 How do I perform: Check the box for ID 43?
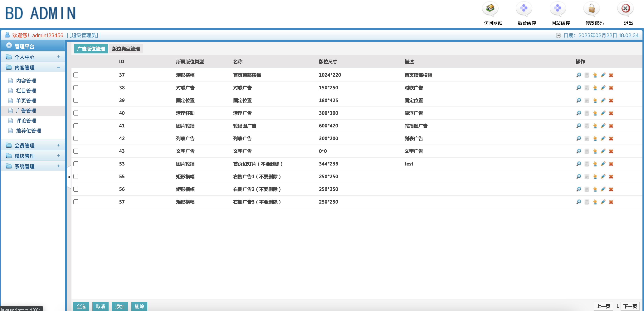pyautogui.click(x=76, y=151)
